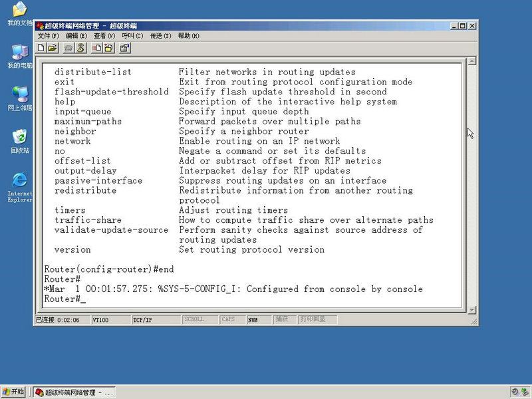
Task: Open the 查看(V) menu
Action: click(104, 36)
